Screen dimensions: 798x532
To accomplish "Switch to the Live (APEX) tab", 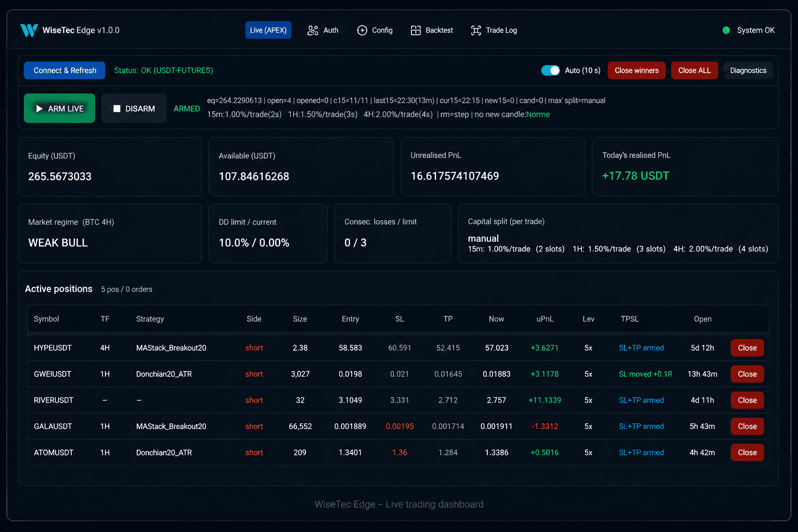I will (x=268, y=30).
